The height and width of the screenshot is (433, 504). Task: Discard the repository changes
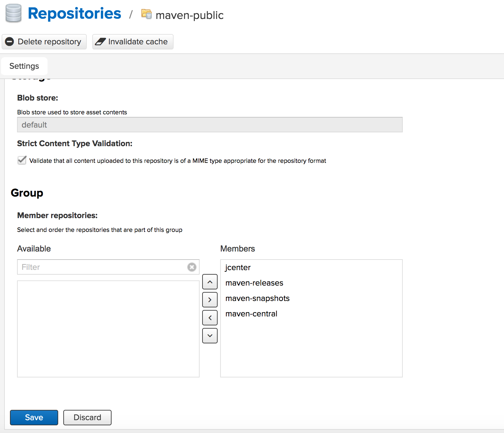(x=87, y=418)
